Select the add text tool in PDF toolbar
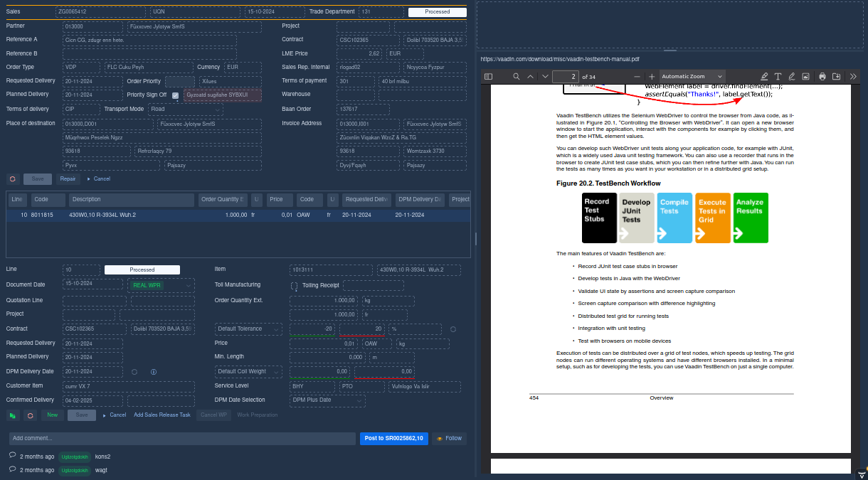This screenshot has width=868, height=480. pyautogui.click(x=778, y=76)
